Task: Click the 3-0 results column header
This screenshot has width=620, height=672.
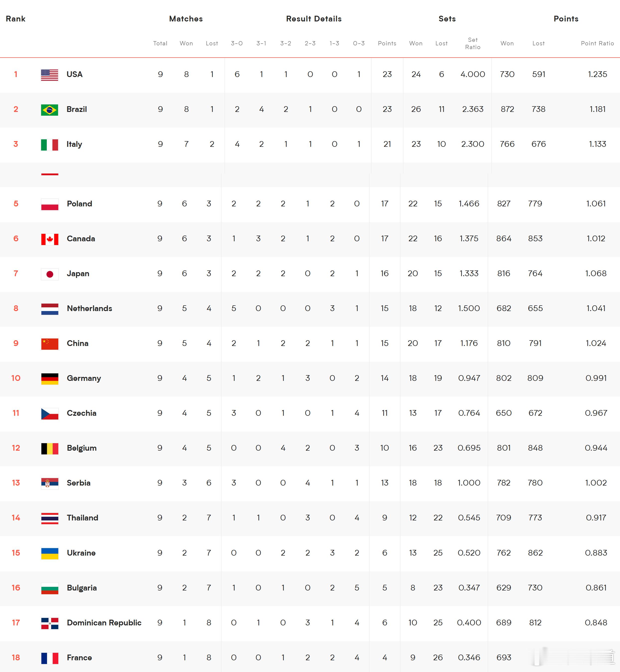Action: (237, 43)
